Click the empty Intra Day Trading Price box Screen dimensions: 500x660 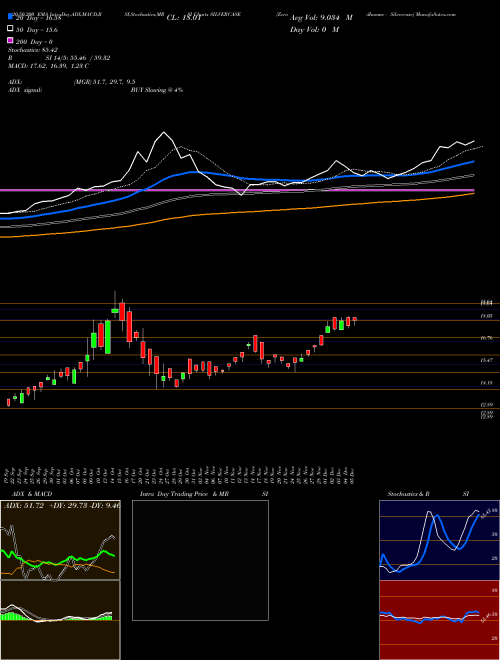[x=200, y=560]
